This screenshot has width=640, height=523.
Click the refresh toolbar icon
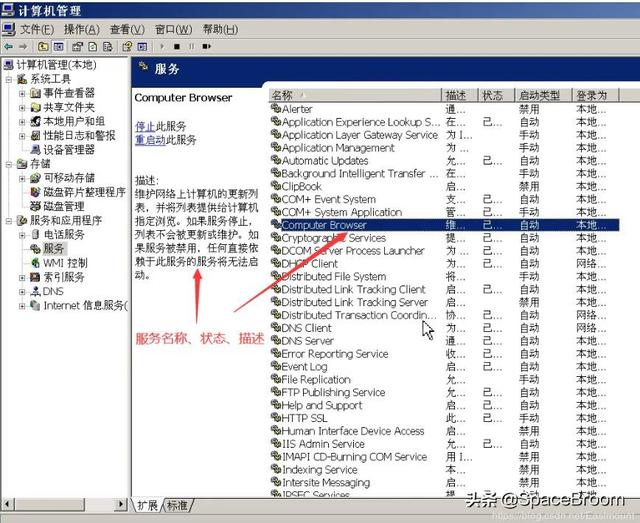click(93, 47)
